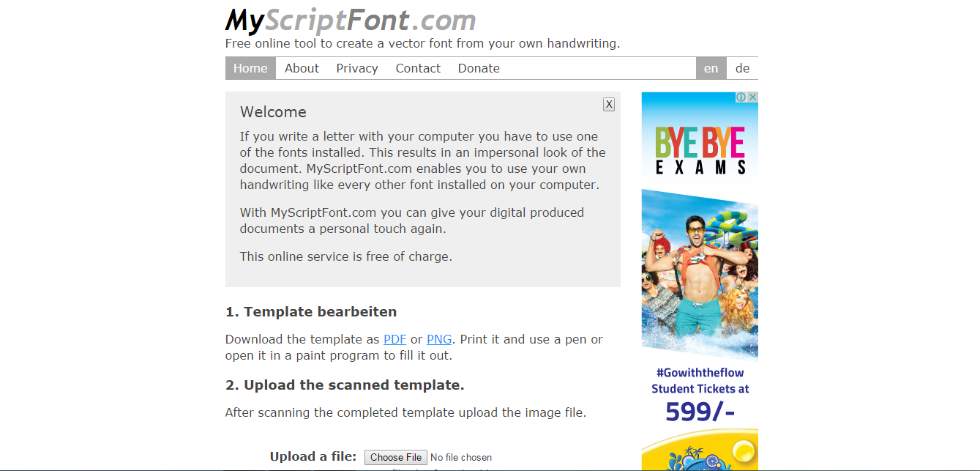
Task: Download the template as PDF
Action: [395, 339]
